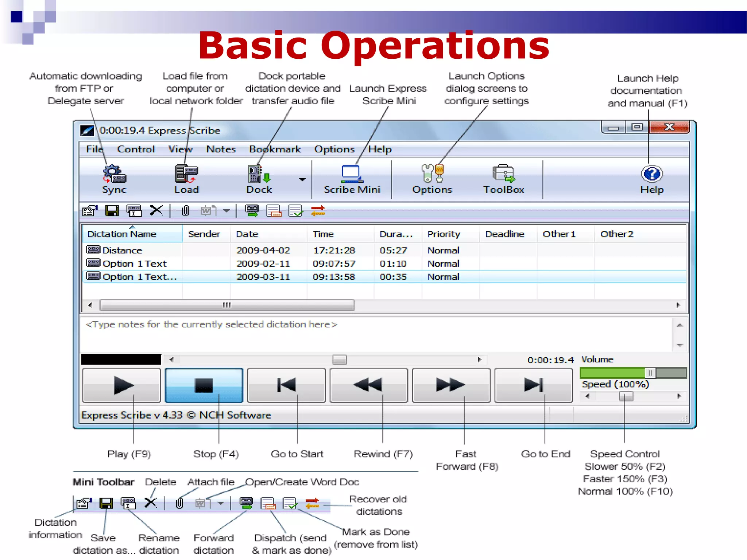Image resolution: width=747 pixels, height=560 pixels.
Task: Click the Speed slider left arrow
Action: point(587,396)
